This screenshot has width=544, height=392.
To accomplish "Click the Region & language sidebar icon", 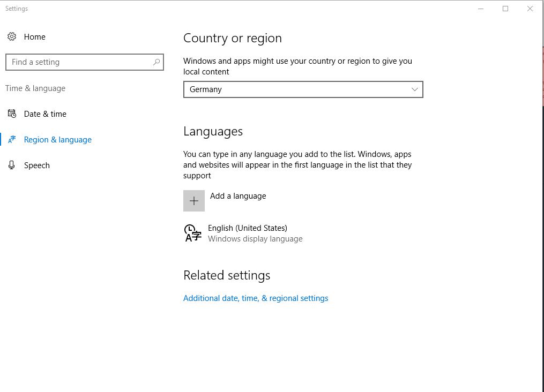I will tap(12, 140).
